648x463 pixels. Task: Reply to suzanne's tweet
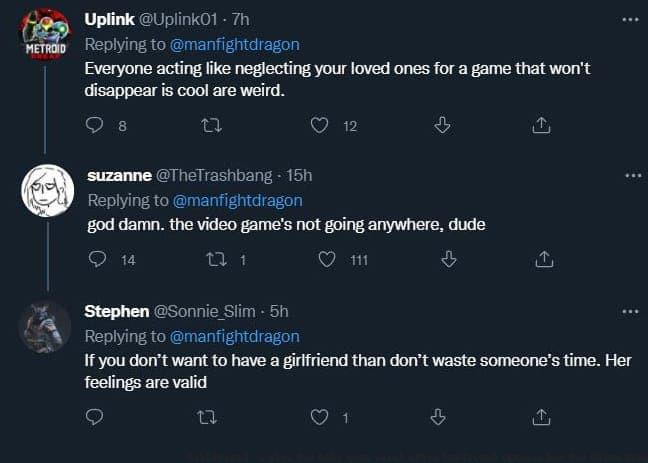97,259
